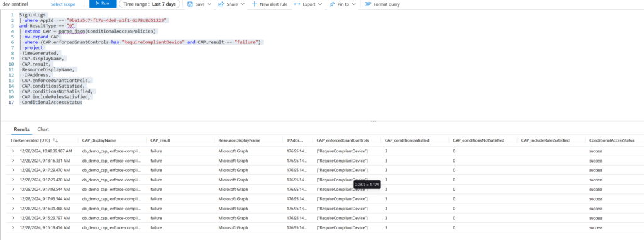Click RequireCompliantDevice cell in the 9:15:19.454 row
The width and height of the screenshot is (644, 240).
point(342,227)
